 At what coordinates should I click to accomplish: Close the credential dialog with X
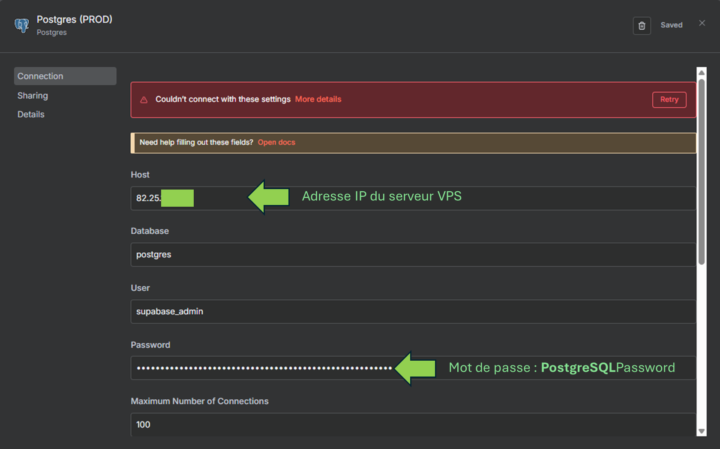click(702, 23)
